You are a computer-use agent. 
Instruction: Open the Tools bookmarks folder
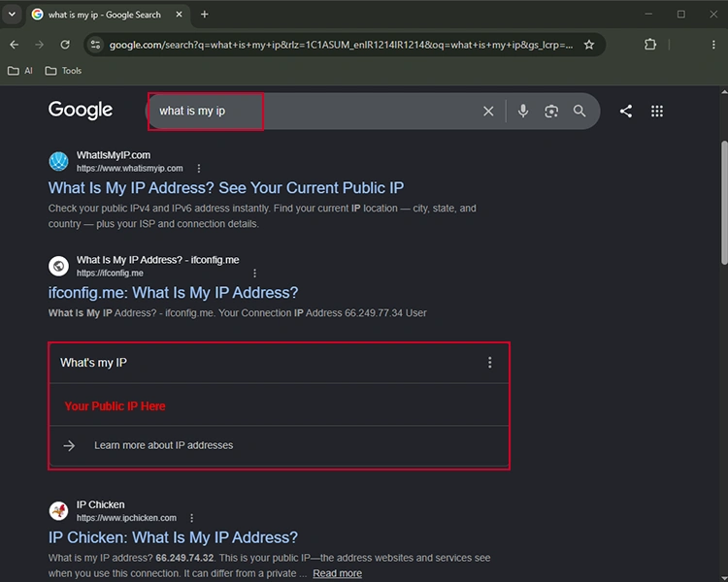tap(63, 71)
